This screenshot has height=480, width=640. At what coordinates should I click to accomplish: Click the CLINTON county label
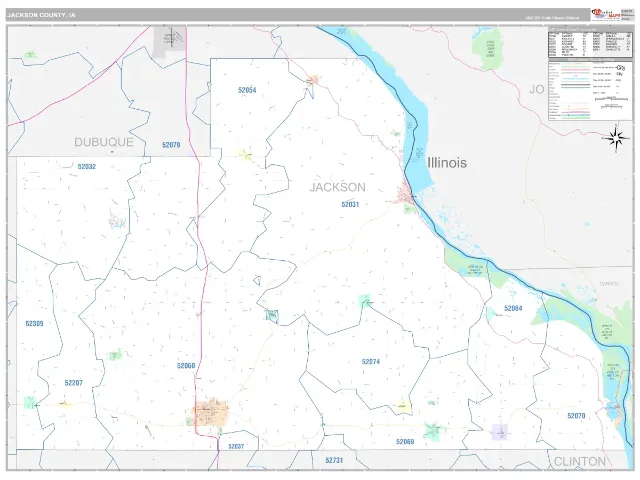(580, 462)
